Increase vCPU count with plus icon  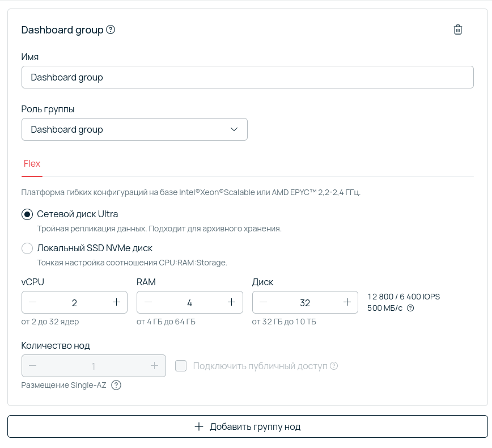click(117, 302)
